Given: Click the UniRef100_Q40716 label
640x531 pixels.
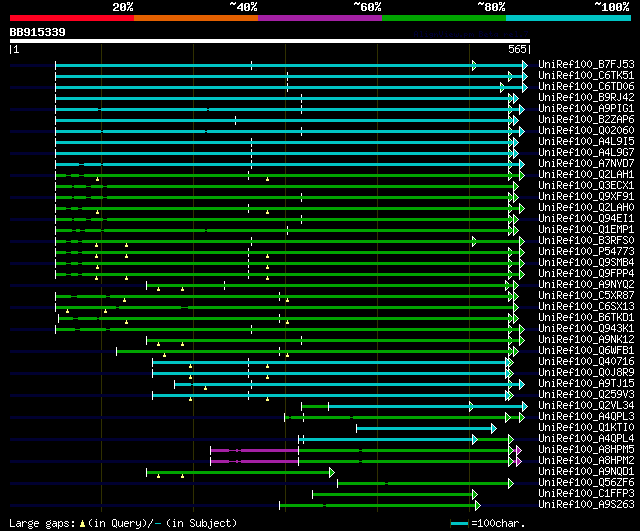Looking at the screenshot, I should [586, 362].
